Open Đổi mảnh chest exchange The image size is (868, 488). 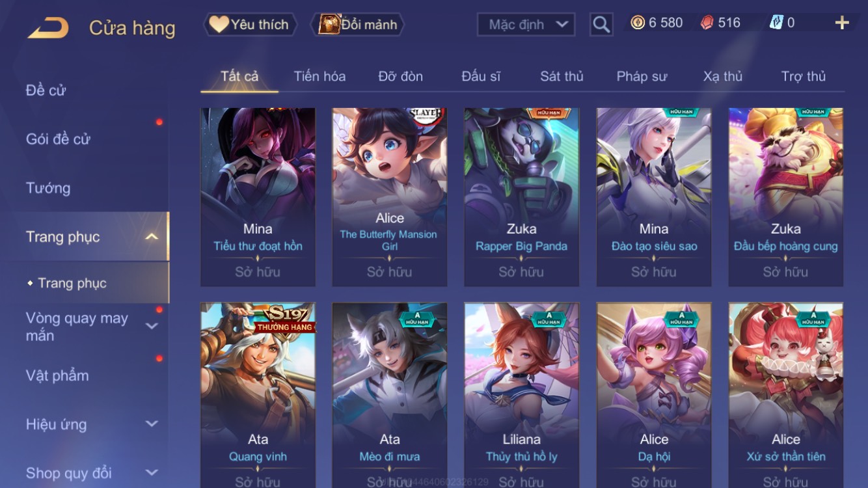pyautogui.click(x=360, y=25)
